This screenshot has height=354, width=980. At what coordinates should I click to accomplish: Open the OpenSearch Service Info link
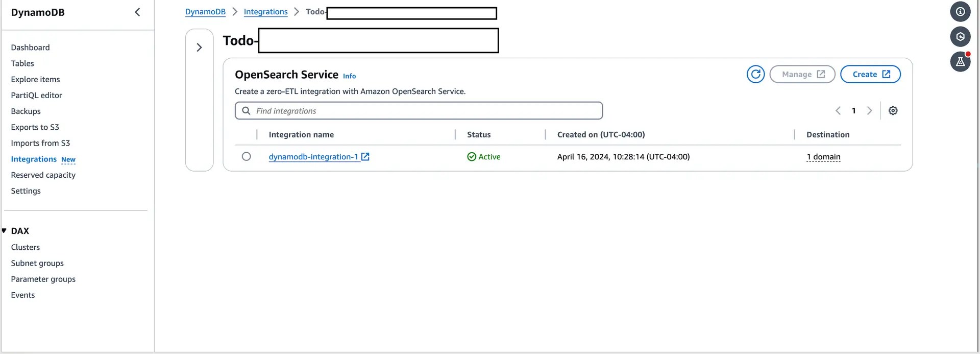(349, 76)
